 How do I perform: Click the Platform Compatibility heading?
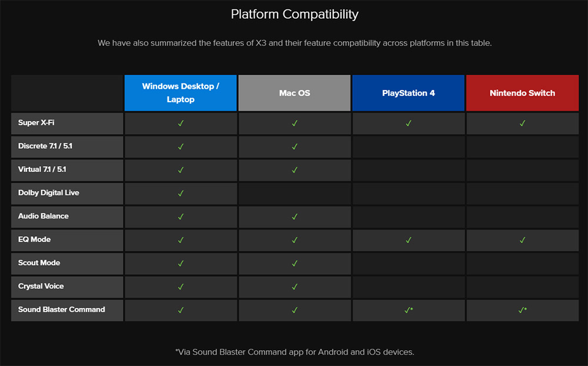tap(295, 14)
